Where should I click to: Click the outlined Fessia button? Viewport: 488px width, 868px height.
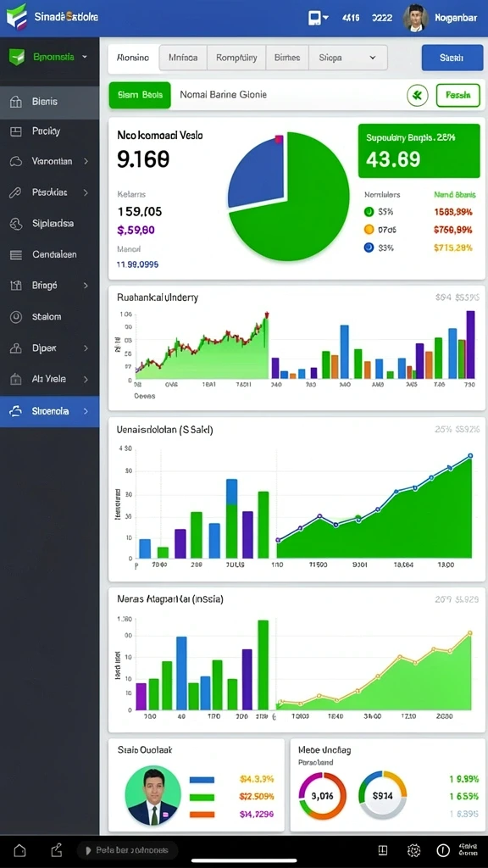pyautogui.click(x=457, y=95)
